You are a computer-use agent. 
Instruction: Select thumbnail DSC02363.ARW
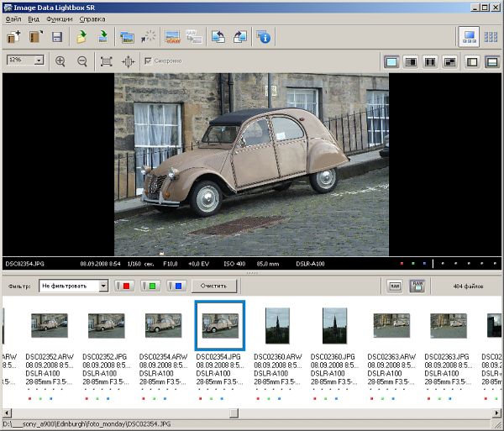pos(391,326)
